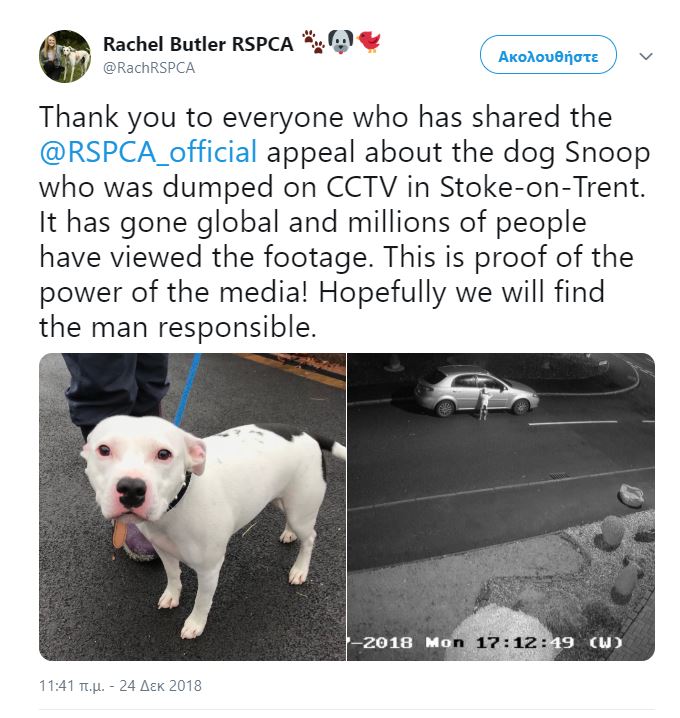The width and height of the screenshot is (680, 718).
Task: Click the blue leash in dog photo
Action: pyautogui.click(x=188, y=390)
